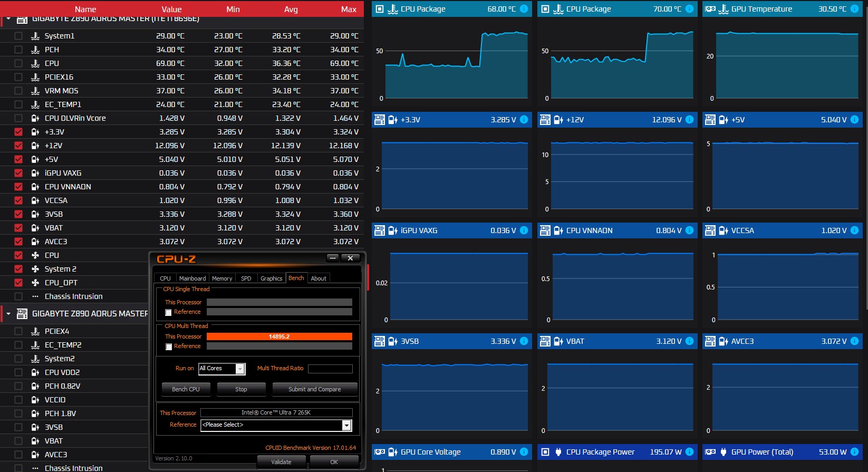Open info for CPU Package 70.00 °C graph
The image size is (868, 472).
coord(689,9)
